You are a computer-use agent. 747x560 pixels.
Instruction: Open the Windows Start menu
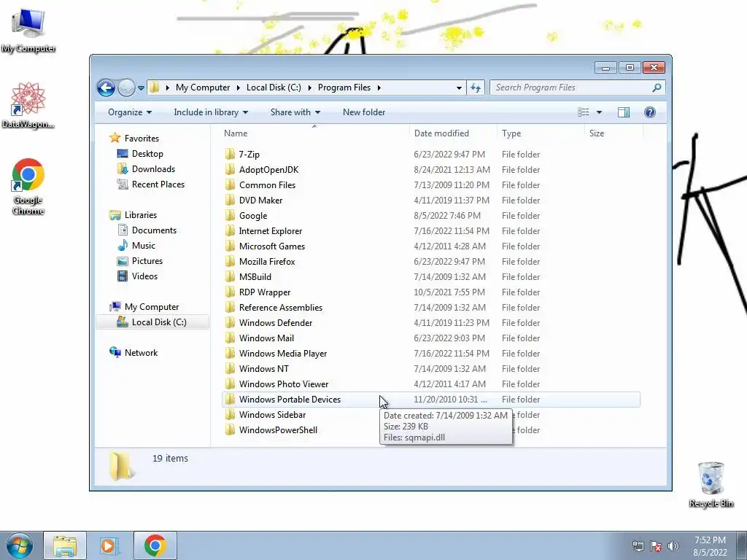tap(19, 545)
